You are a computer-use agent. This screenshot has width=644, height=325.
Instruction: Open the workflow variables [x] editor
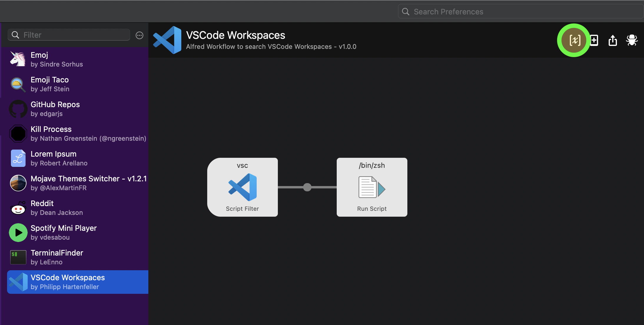click(574, 40)
